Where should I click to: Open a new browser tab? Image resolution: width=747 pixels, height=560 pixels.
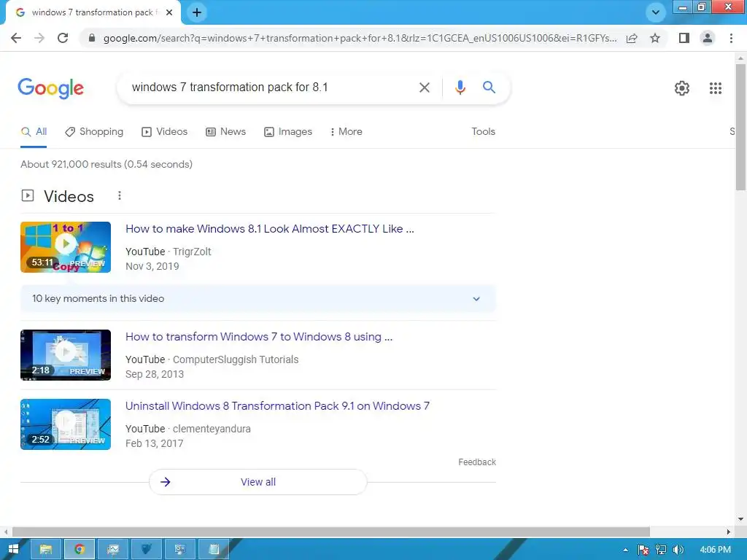click(x=197, y=13)
